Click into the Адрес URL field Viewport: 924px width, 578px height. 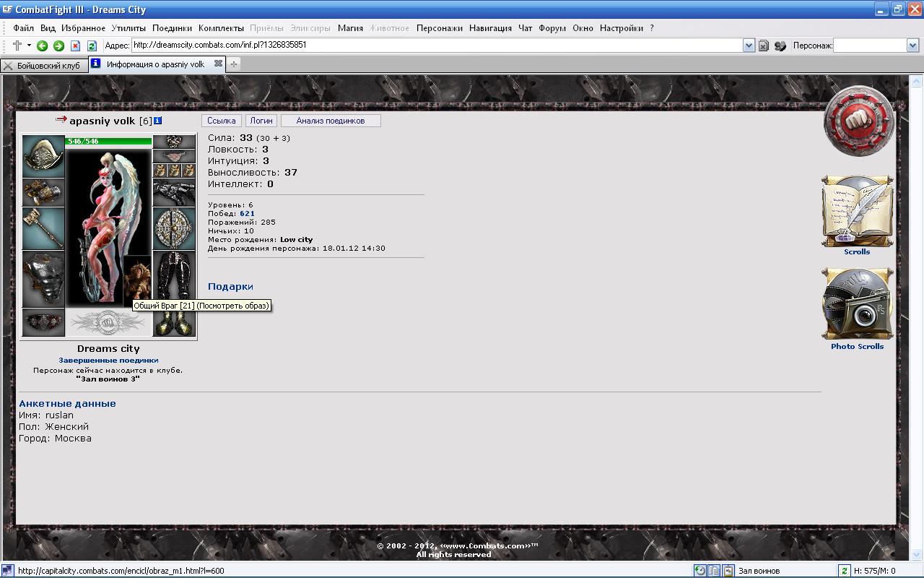coord(437,45)
